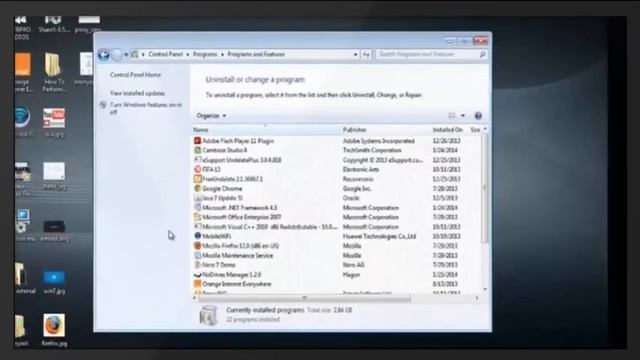This screenshot has width=640, height=360.
Task: Open Turn Windows features on or off
Action: [x=146, y=108]
